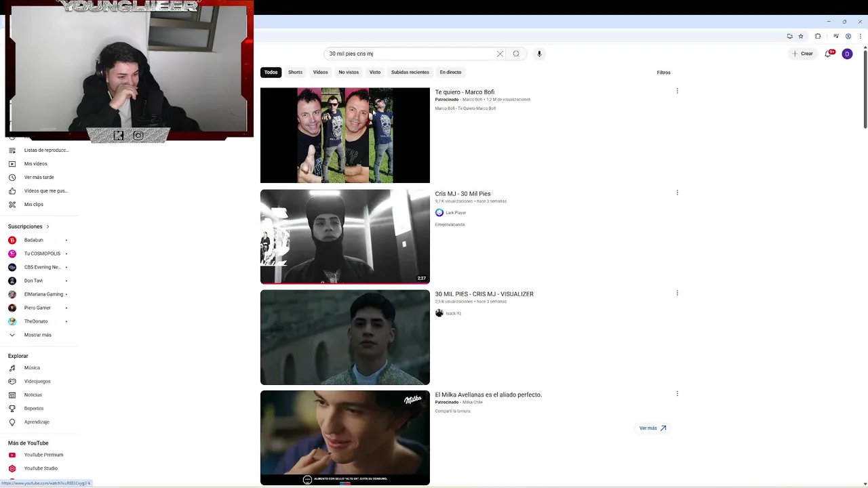Click the Crear button
Screen dimensions: 868x488
point(802,54)
